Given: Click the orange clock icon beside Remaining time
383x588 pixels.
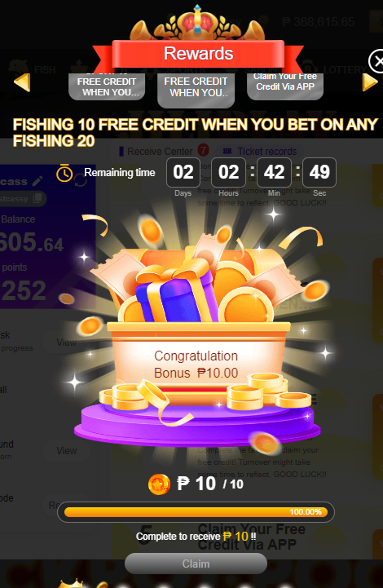Looking at the screenshot, I should (64, 173).
